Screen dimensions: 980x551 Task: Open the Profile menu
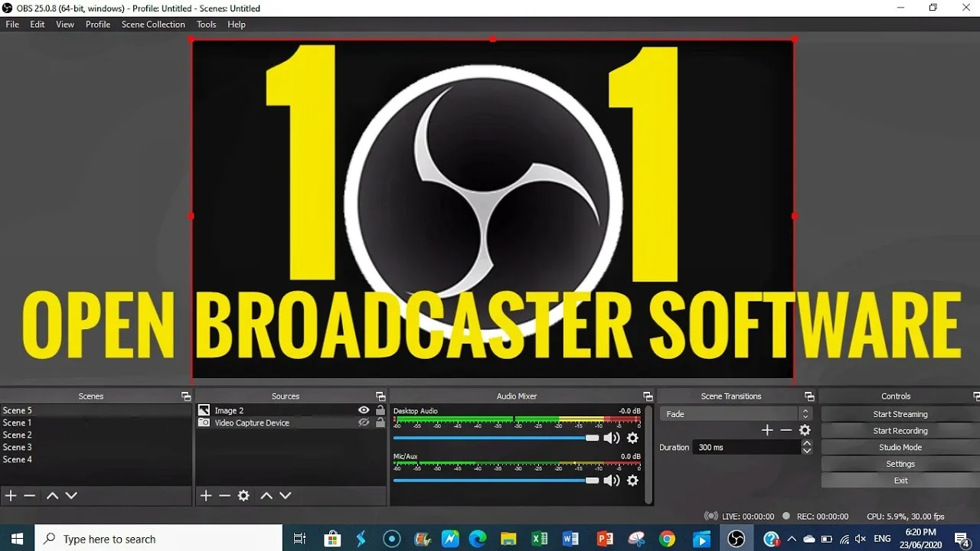98,24
